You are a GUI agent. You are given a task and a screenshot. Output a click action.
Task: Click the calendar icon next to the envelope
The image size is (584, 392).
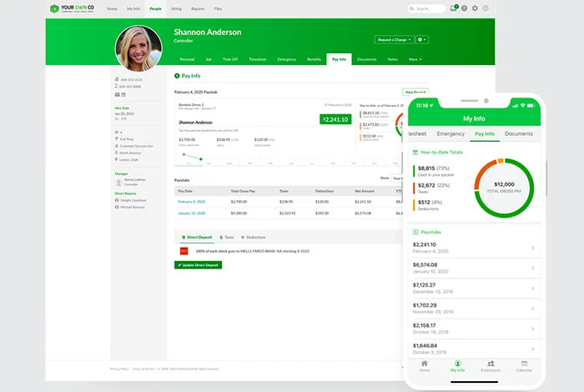coord(123,94)
